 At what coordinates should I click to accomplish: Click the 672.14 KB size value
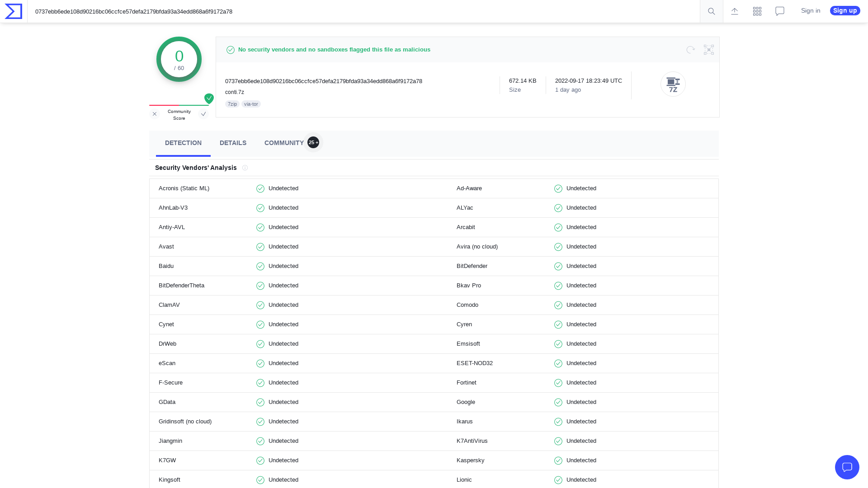(x=523, y=81)
